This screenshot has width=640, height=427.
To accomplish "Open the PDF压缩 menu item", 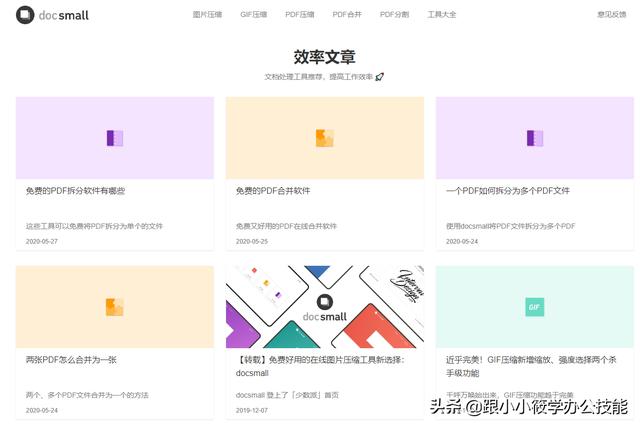I will 300,15.
